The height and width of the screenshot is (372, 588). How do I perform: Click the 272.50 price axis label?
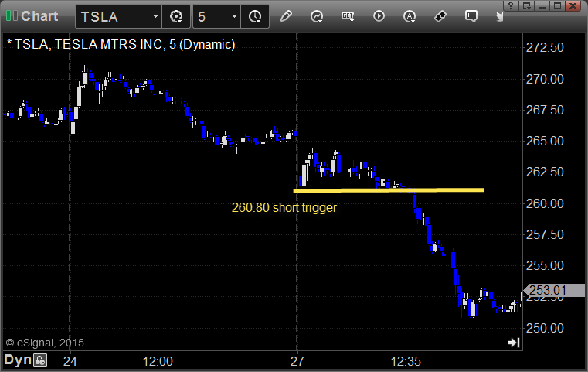pos(545,48)
